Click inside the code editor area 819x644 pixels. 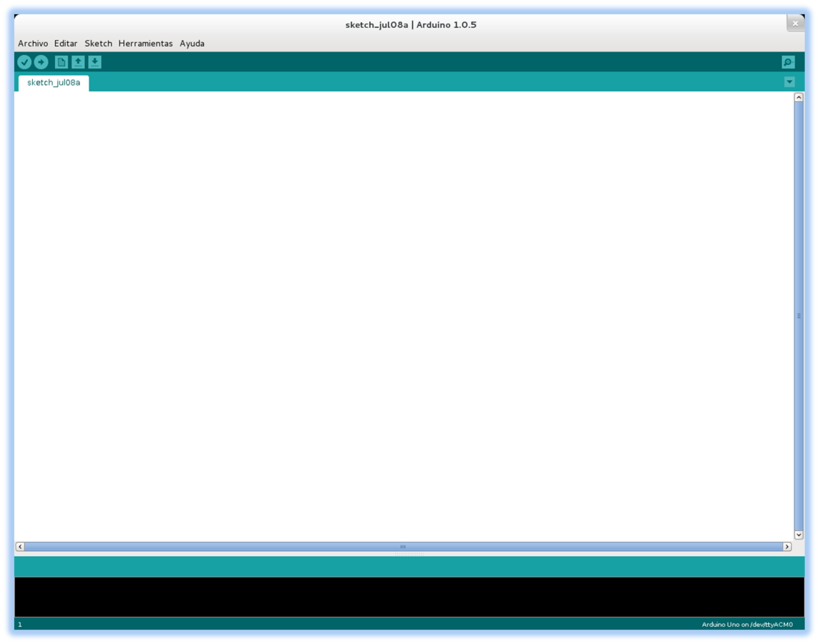coord(403,317)
